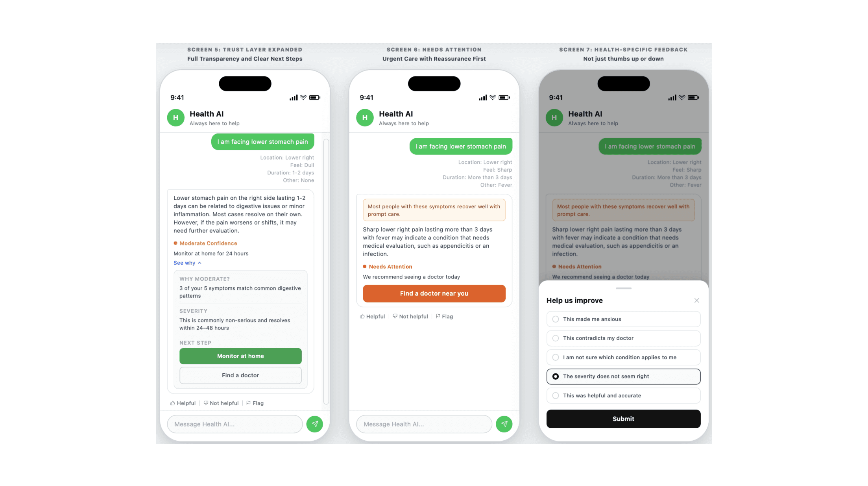Close the Help us improve sheet
The width and height of the screenshot is (868, 486).
(697, 301)
